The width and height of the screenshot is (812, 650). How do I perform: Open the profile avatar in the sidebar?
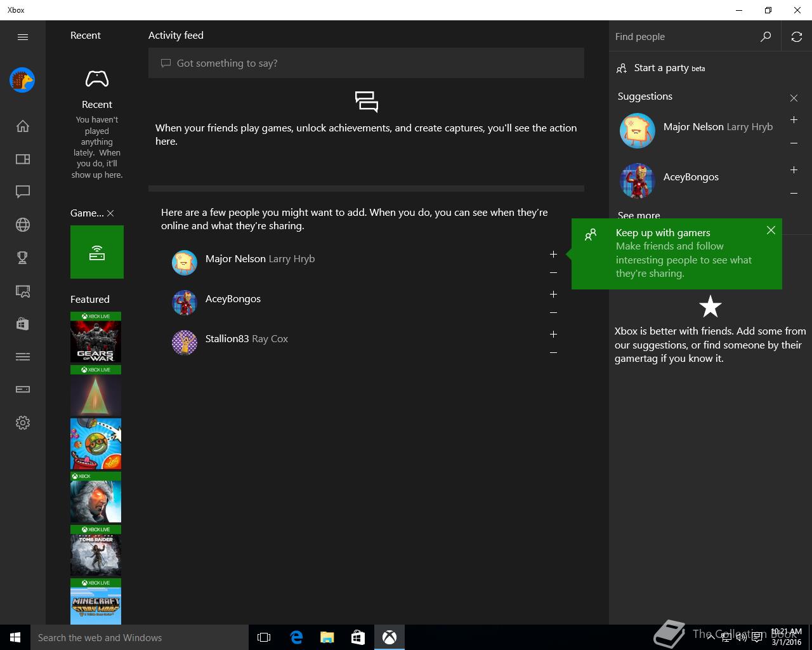[22, 80]
